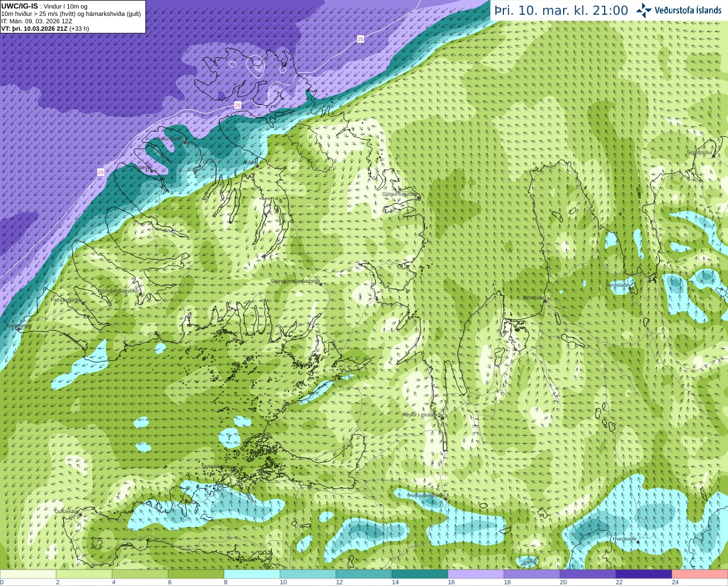The width and height of the screenshot is (728, 586).
Task: Click the Reykir í Hrútafirði station label
Action: click(422, 415)
